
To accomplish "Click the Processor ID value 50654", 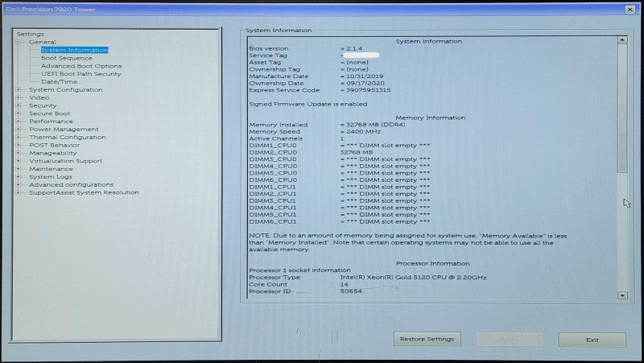I will point(351,291).
